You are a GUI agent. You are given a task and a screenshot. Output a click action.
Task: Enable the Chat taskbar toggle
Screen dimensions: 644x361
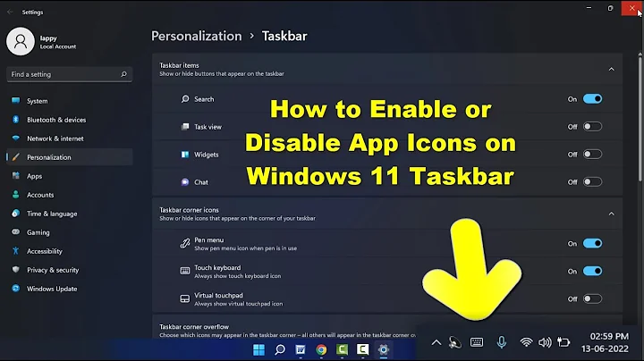592,181
